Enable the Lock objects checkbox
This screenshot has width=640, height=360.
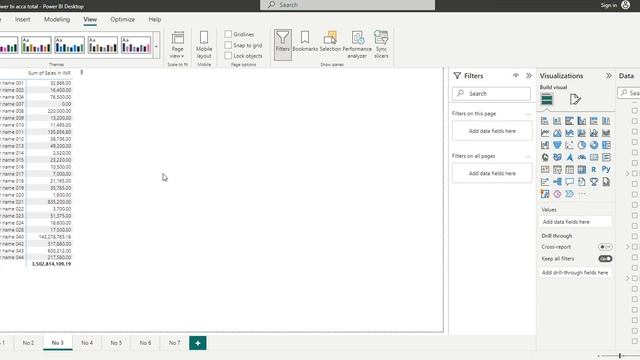pyautogui.click(x=228, y=56)
